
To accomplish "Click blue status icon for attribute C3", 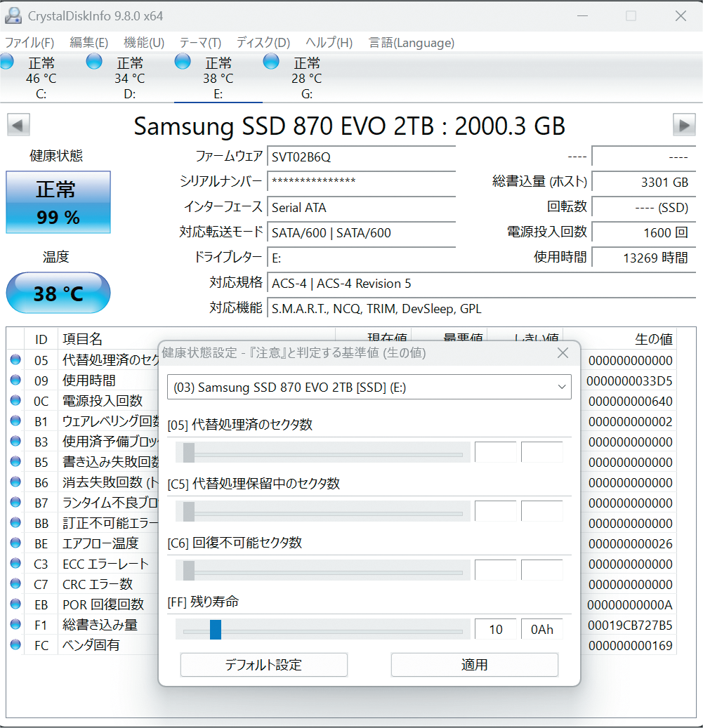I will pyautogui.click(x=15, y=563).
